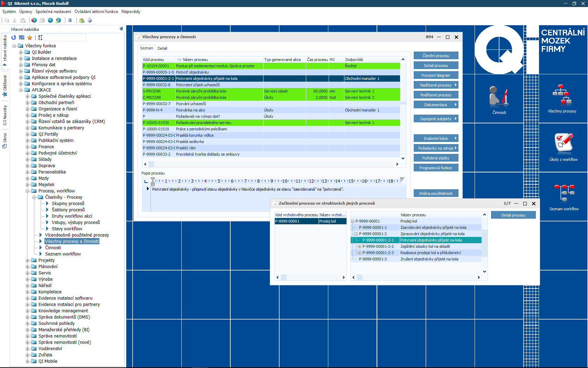The height and width of the screenshot is (368, 588).
Task: Click the stopwatch timer toolbar icon
Action: coord(90,20)
